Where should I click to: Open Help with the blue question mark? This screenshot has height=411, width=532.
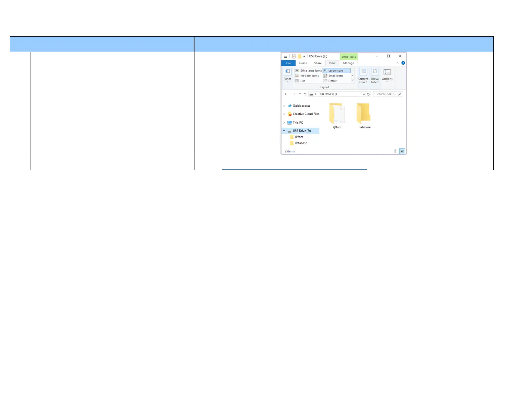tap(403, 63)
